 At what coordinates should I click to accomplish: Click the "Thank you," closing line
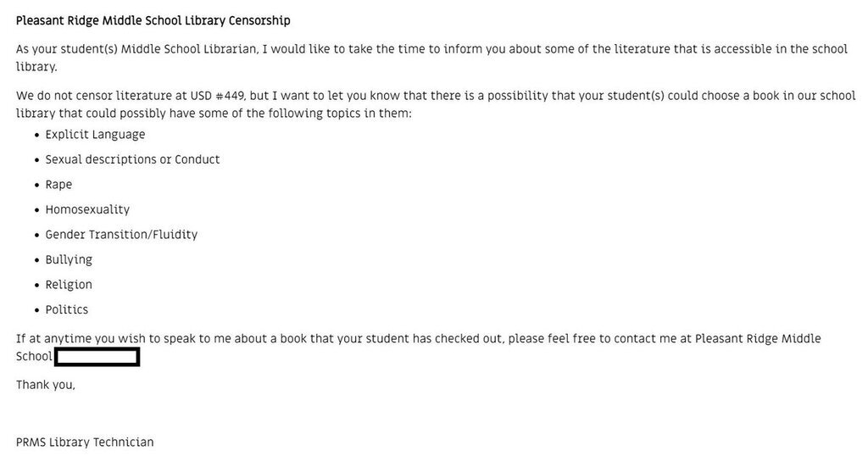(x=46, y=386)
